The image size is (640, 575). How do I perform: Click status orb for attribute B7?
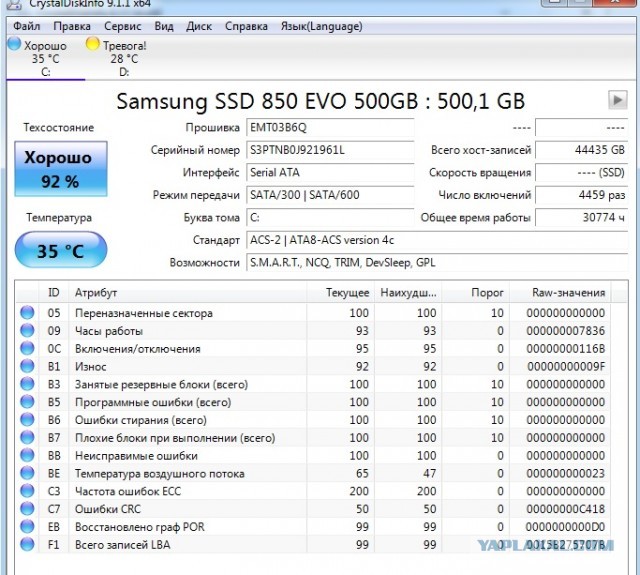coord(27,437)
